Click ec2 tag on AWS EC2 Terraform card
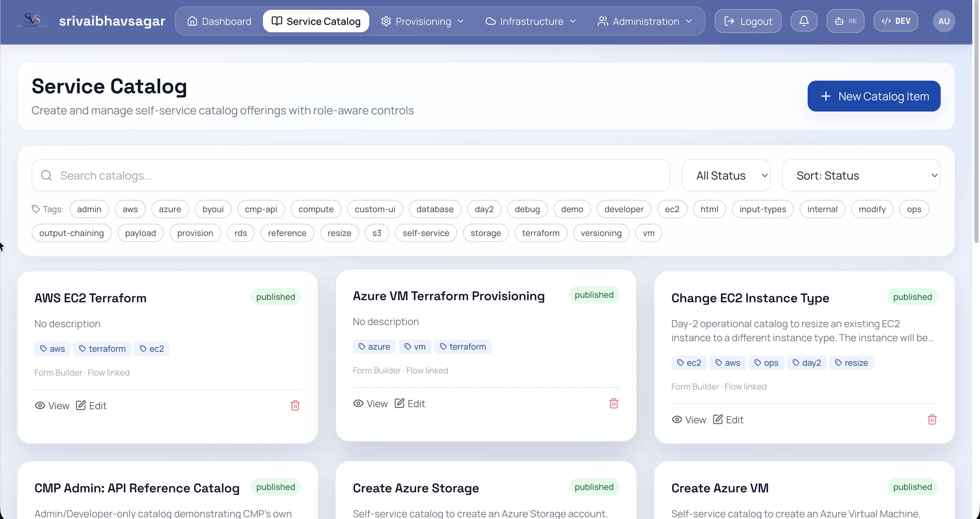This screenshot has height=519, width=980. 152,349
